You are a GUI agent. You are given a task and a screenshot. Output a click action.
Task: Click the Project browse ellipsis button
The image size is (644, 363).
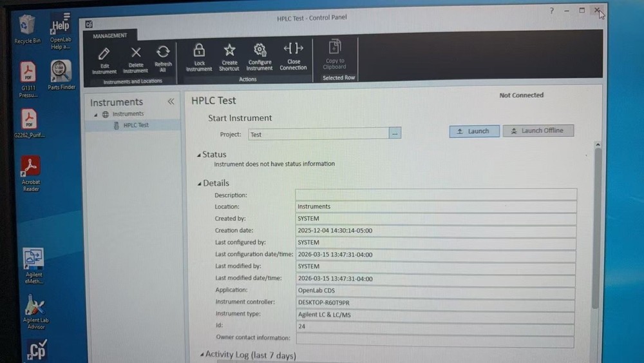[395, 134]
